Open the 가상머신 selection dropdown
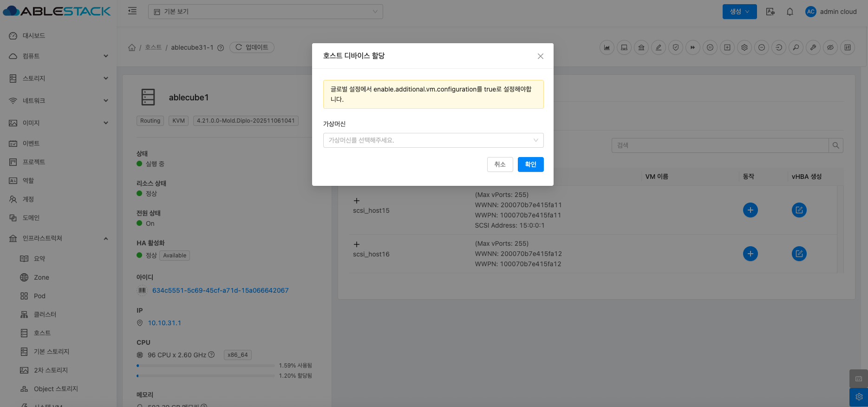Viewport: 868px width, 407px height. click(x=433, y=140)
